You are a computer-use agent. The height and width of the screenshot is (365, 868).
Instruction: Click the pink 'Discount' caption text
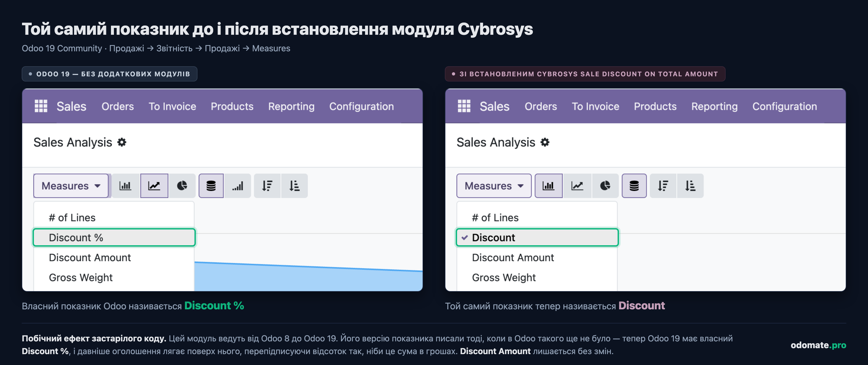pyautogui.click(x=642, y=306)
